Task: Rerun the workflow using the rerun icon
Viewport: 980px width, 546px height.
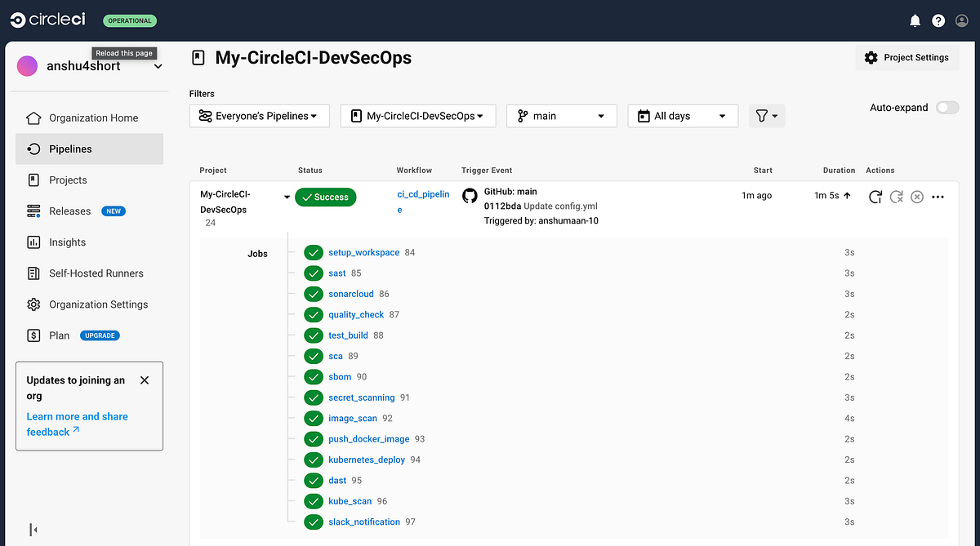Action: [x=875, y=197]
